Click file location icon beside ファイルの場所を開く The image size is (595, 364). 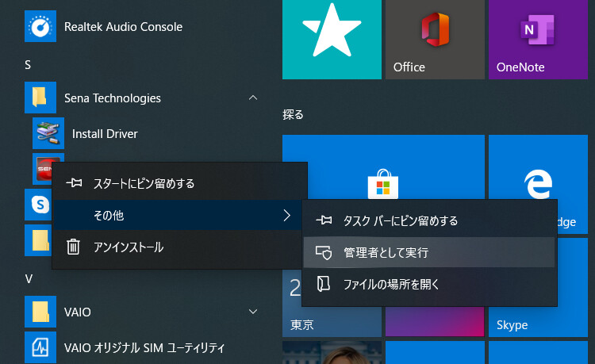tap(324, 284)
